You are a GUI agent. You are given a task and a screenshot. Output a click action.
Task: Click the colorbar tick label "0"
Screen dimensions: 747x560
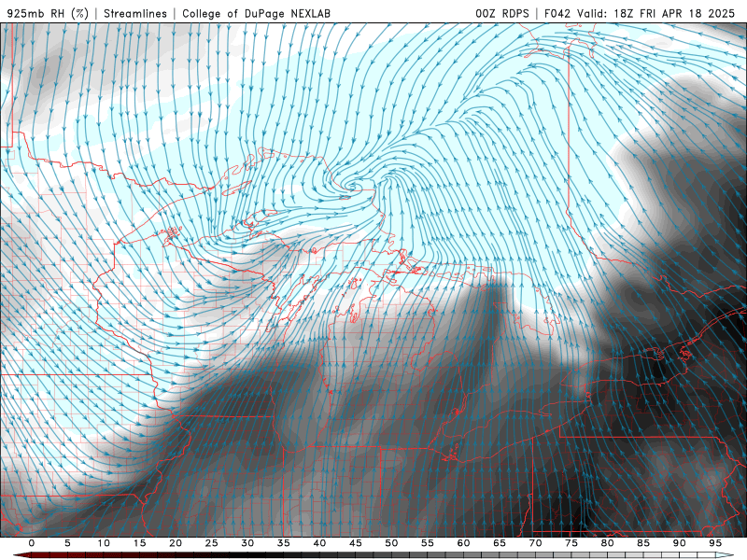[x=32, y=543]
